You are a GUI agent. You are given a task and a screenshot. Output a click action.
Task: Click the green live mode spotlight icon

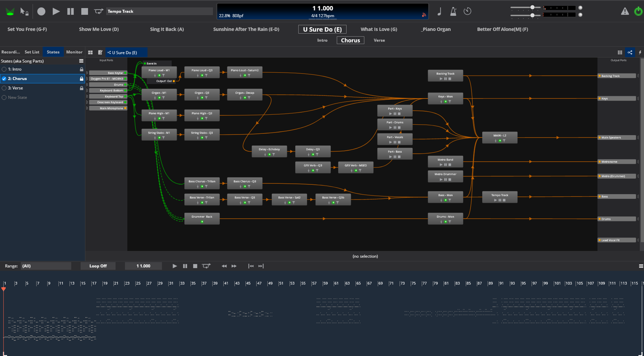[x=10, y=11]
